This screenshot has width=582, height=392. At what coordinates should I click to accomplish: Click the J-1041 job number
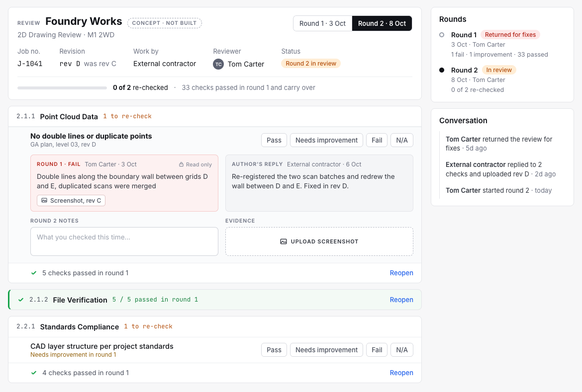click(30, 64)
